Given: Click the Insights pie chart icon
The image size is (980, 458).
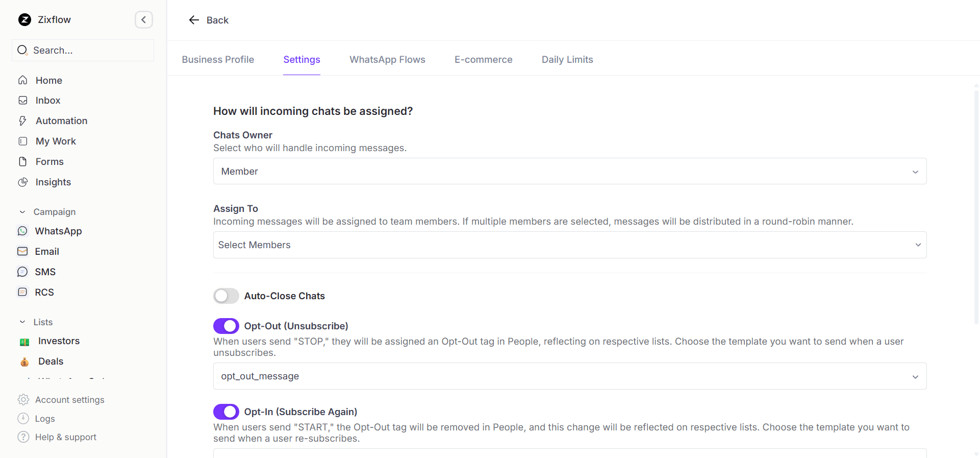Looking at the screenshot, I should (x=23, y=182).
